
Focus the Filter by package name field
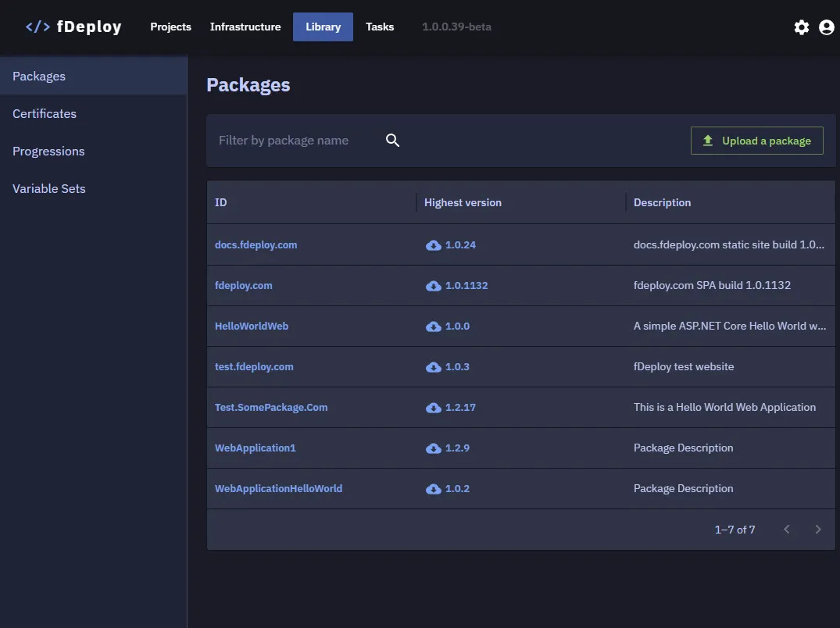[x=298, y=141]
